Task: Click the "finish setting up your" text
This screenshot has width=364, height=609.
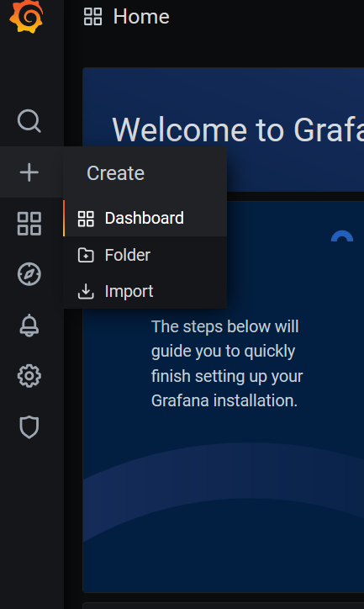Action: tap(227, 376)
